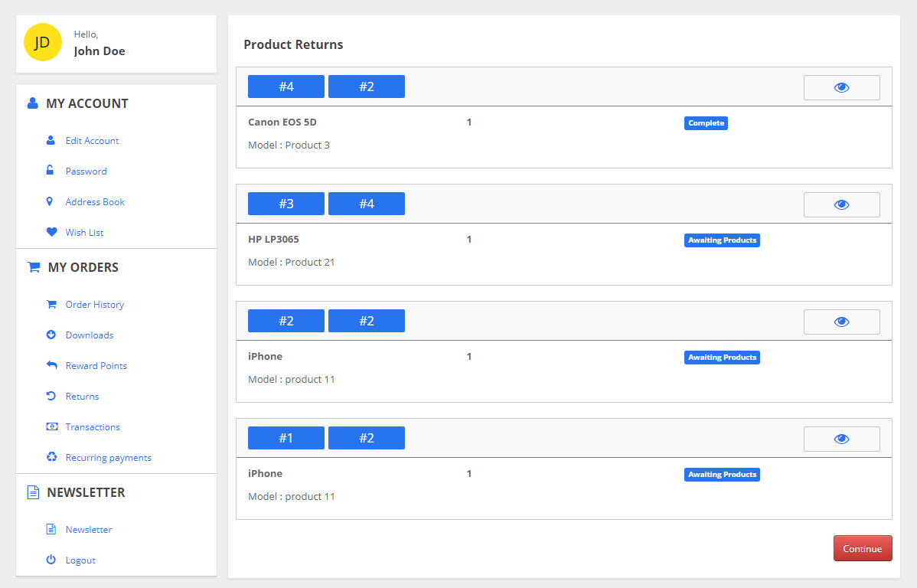Go to the Password page
The width and height of the screenshot is (917, 588).
(x=86, y=171)
